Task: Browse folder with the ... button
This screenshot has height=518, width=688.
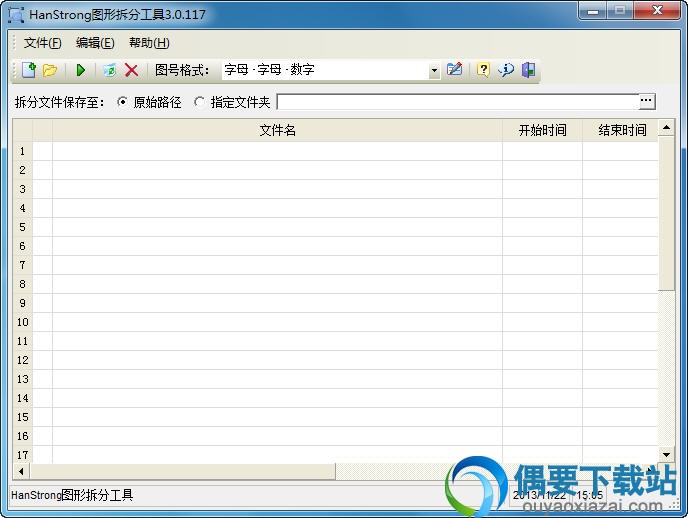Action: pyautogui.click(x=646, y=101)
